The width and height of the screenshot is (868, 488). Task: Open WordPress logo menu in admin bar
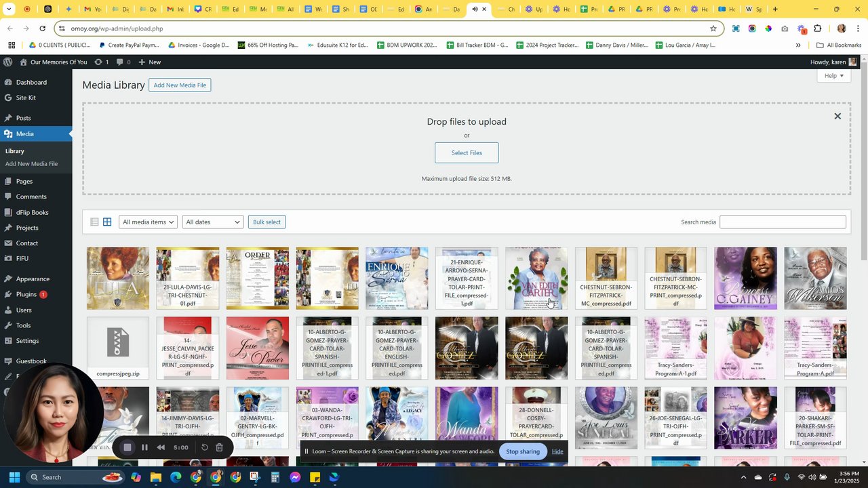(7, 62)
